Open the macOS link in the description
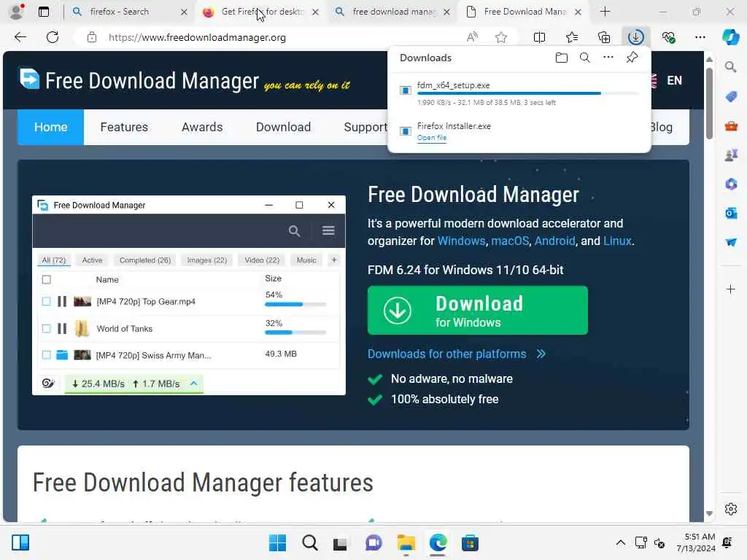Screen dimensions: 747x560 point(510,241)
